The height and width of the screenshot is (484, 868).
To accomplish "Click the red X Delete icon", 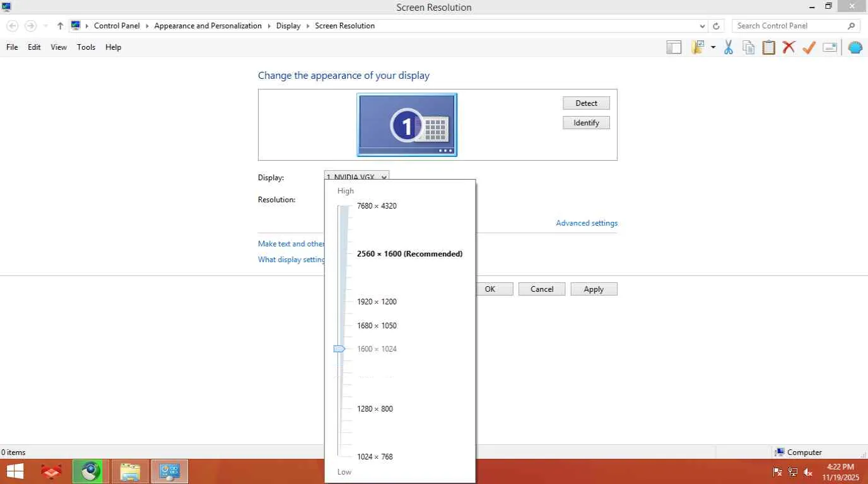I will (789, 47).
